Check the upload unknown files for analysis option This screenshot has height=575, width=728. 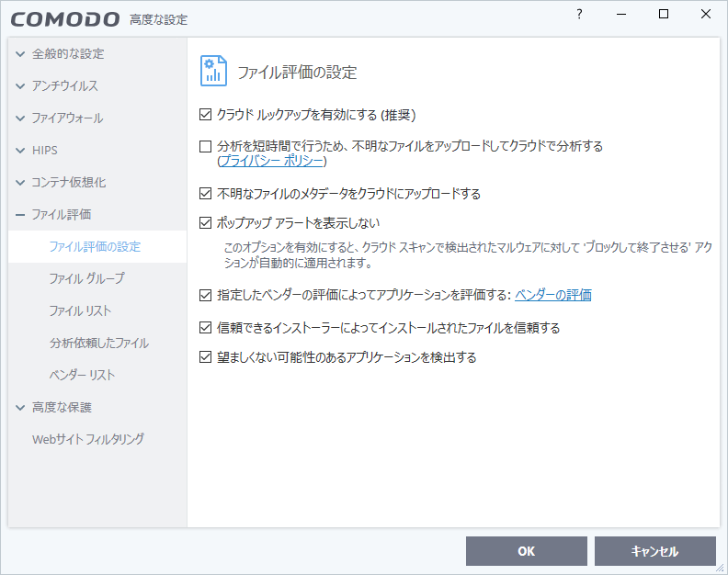(206, 146)
